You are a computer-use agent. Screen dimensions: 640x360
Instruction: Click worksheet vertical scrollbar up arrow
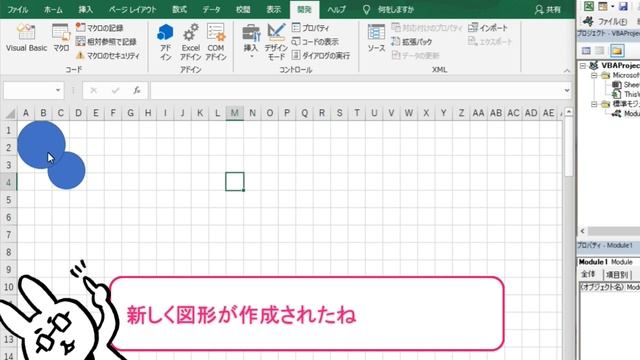click(568, 112)
